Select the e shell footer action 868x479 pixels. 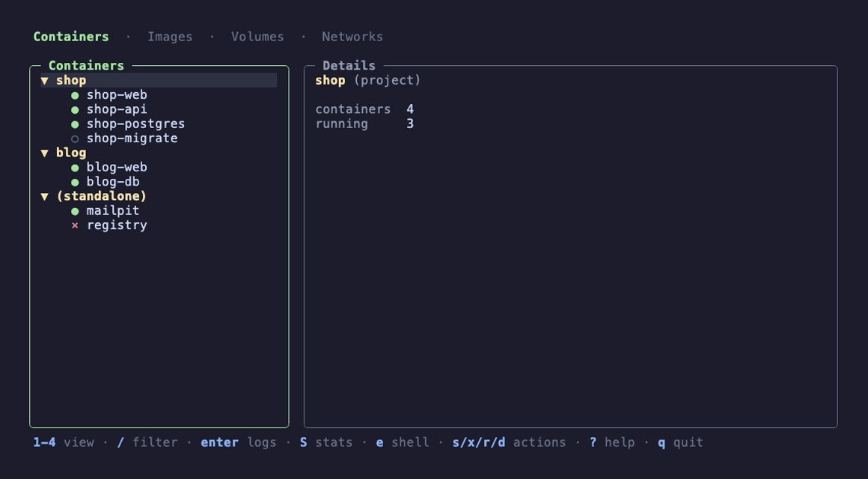point(403,442)
